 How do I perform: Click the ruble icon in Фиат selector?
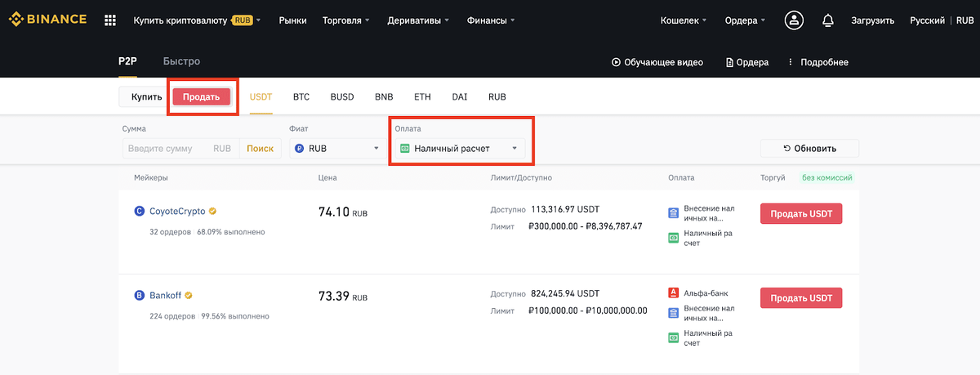pyautogui.click(x=300, y=149)
